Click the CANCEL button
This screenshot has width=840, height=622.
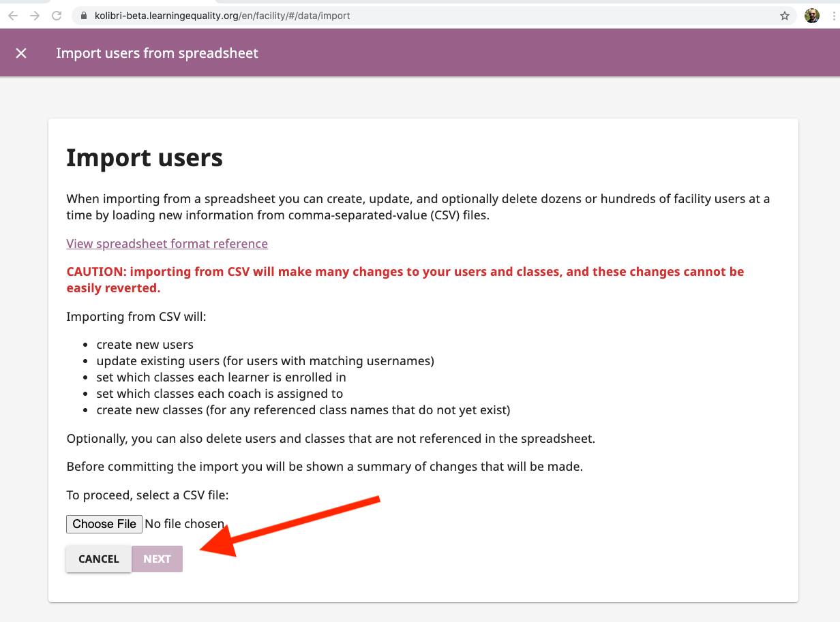coord(98,559)
